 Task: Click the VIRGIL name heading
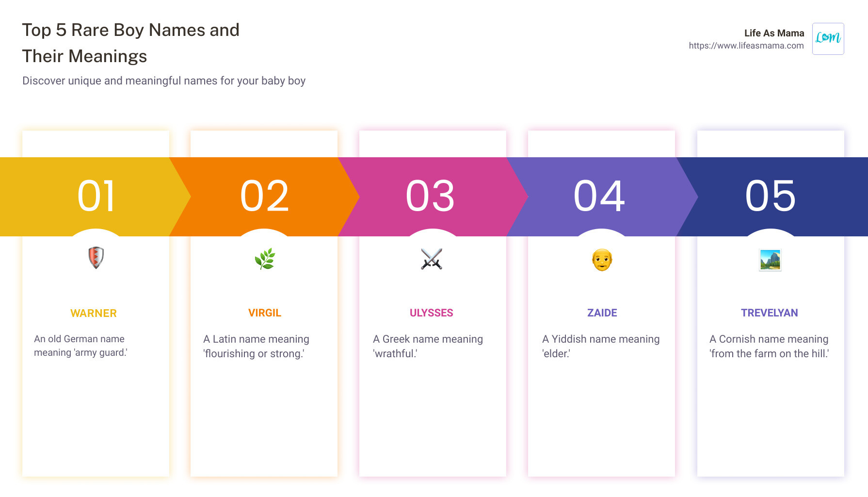point(265,313)
